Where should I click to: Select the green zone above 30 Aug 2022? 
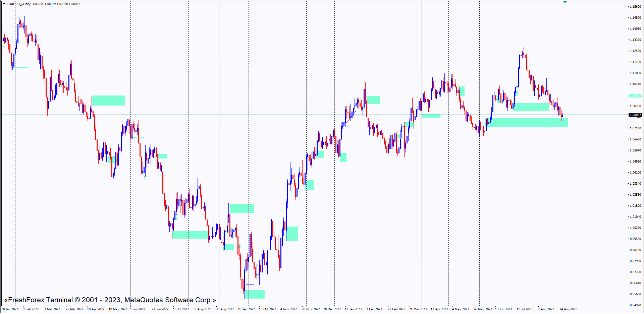242,208
